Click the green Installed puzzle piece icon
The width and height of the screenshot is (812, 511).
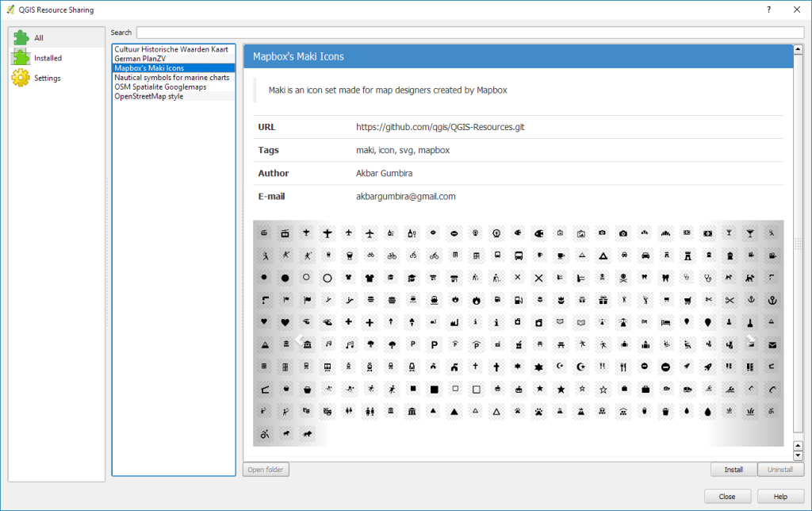[x=21, y=57]
